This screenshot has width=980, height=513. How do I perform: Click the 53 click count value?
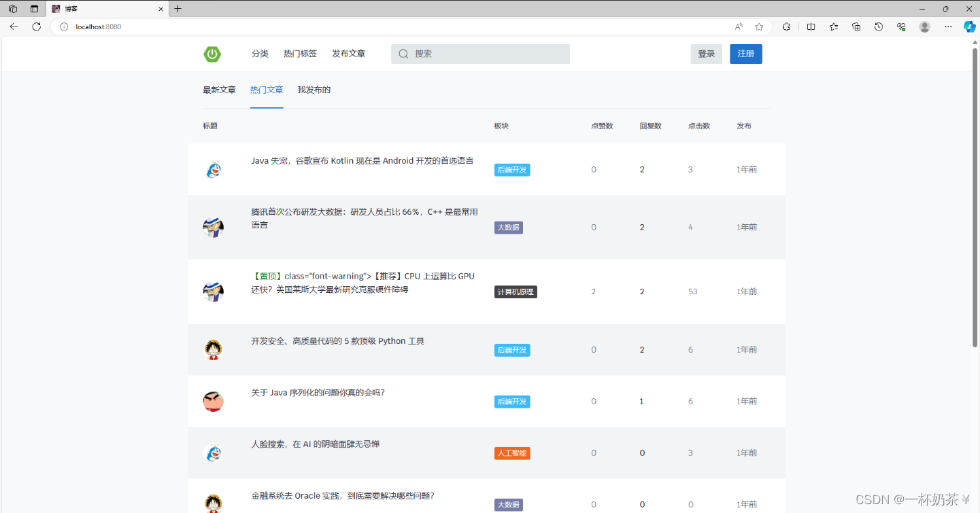[x=692, y=291]
